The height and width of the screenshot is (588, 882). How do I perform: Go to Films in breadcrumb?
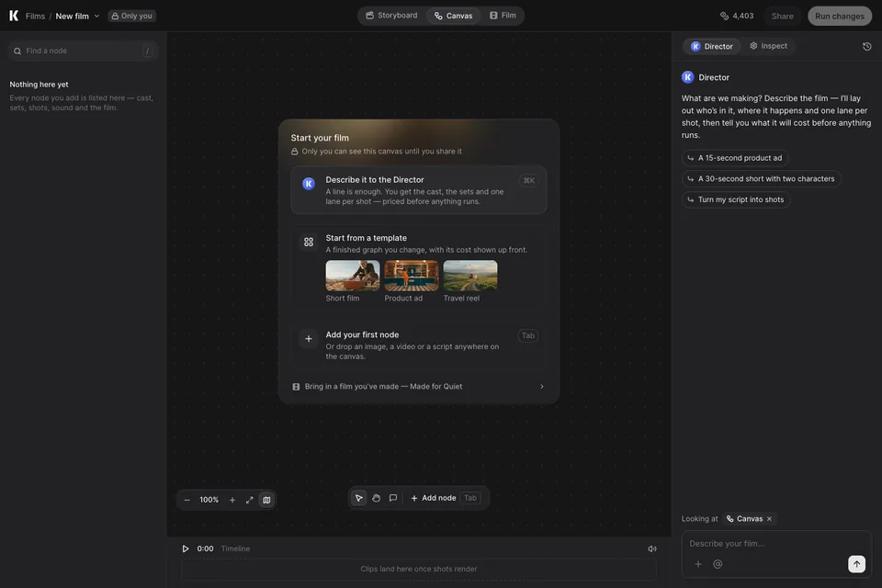click(35, 16)
